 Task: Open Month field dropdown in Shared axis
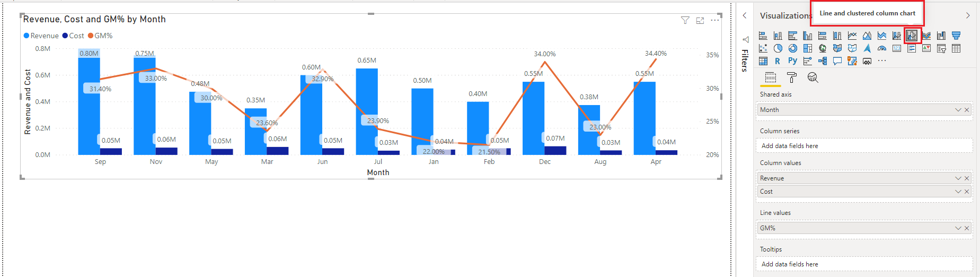click(958, 110)
